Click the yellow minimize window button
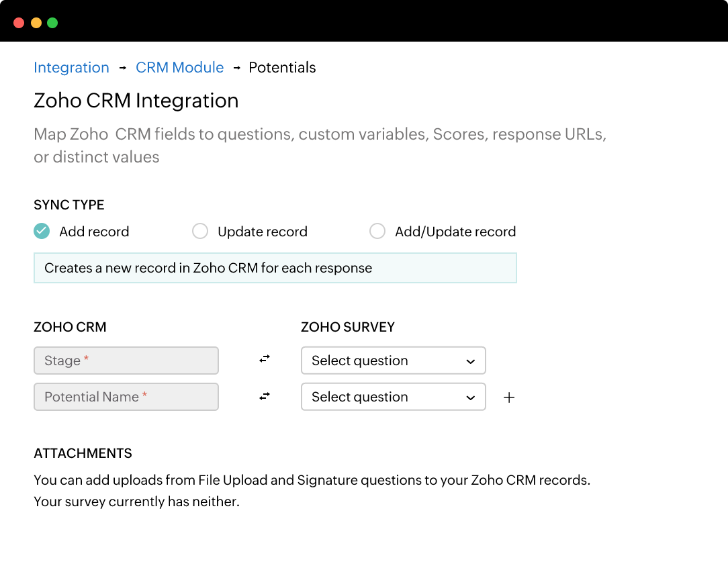This screenshot has height=572, width=728. pos(36,23)
